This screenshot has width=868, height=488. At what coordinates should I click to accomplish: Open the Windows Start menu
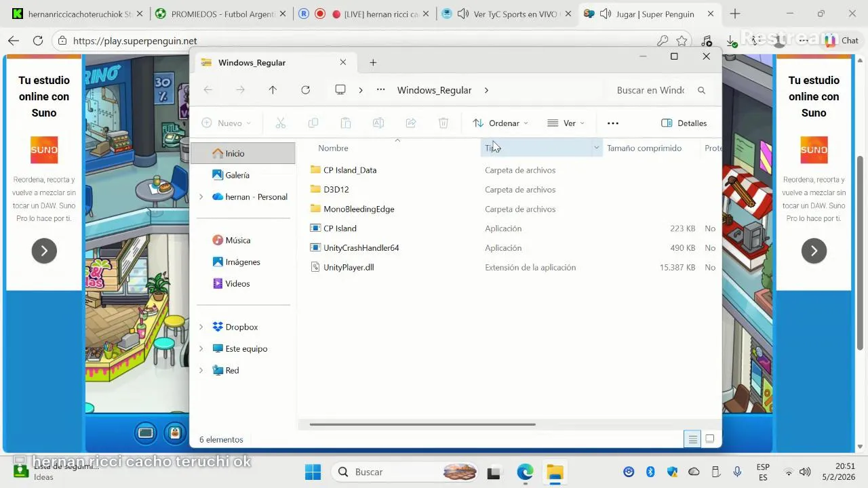313,472
